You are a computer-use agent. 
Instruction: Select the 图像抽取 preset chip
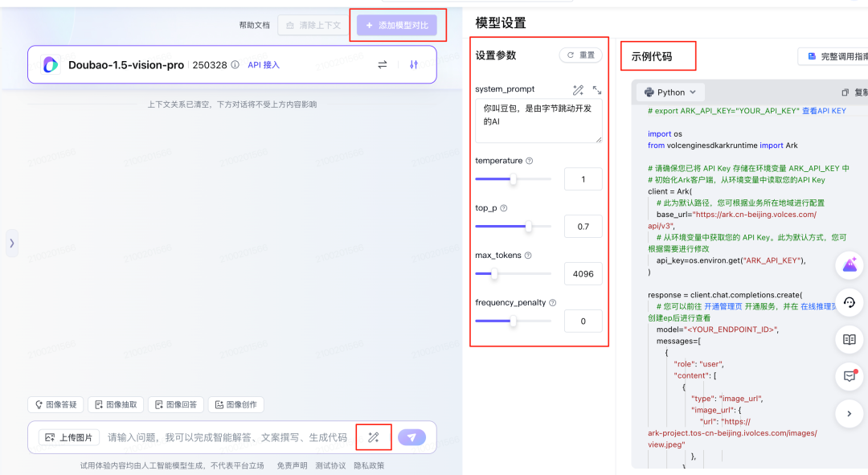(116, 405)
